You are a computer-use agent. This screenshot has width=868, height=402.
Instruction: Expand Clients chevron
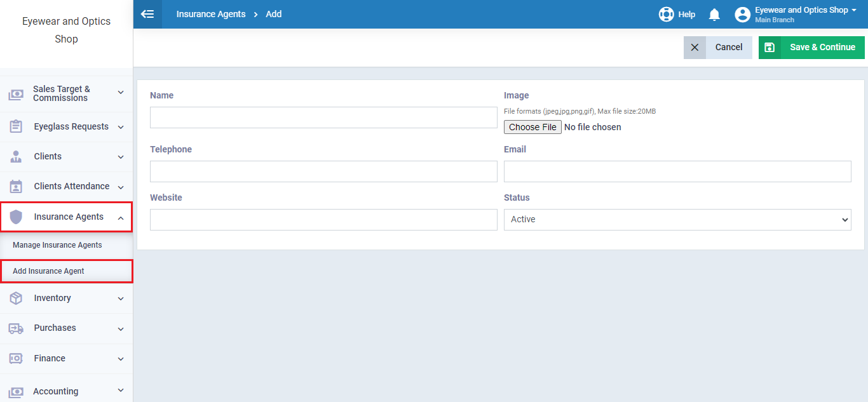(x=121, y=157)
